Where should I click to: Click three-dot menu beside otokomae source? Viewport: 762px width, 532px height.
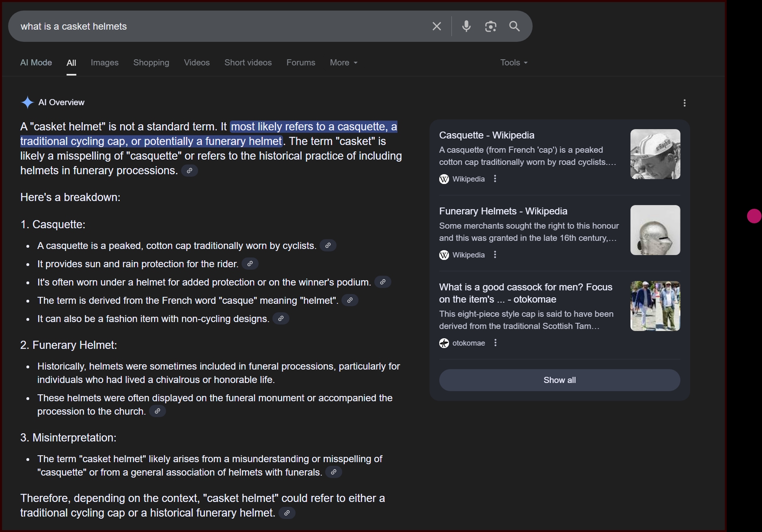coord(495,343)
